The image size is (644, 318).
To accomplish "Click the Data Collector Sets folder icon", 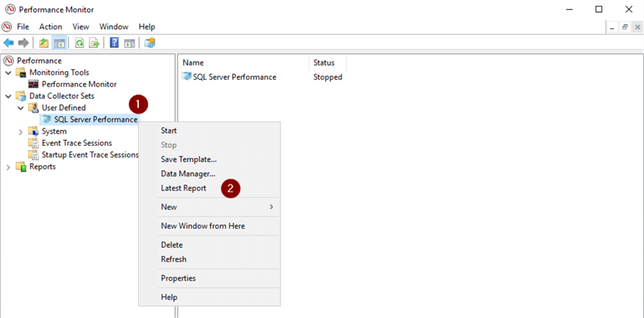I will (21, 96).
